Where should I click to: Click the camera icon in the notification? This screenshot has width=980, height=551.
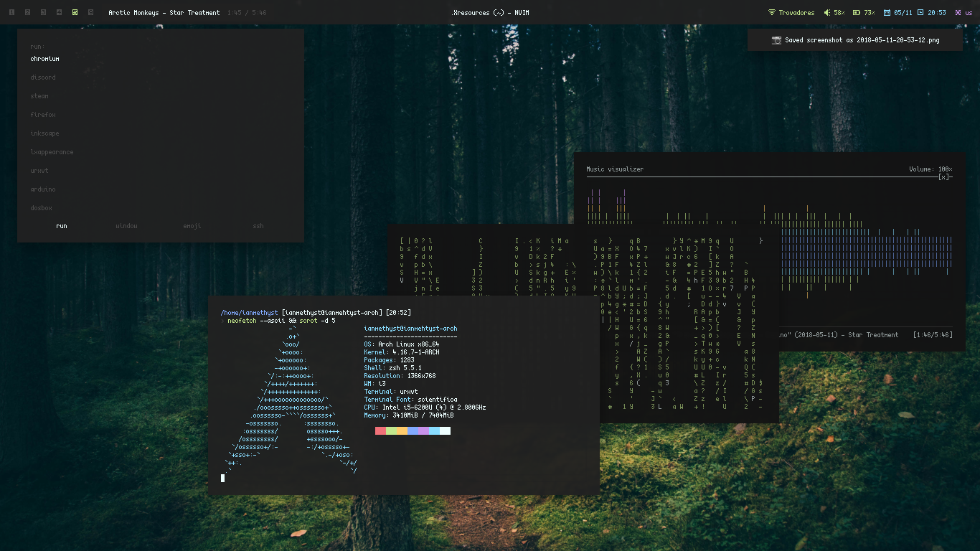pos(776,40)
